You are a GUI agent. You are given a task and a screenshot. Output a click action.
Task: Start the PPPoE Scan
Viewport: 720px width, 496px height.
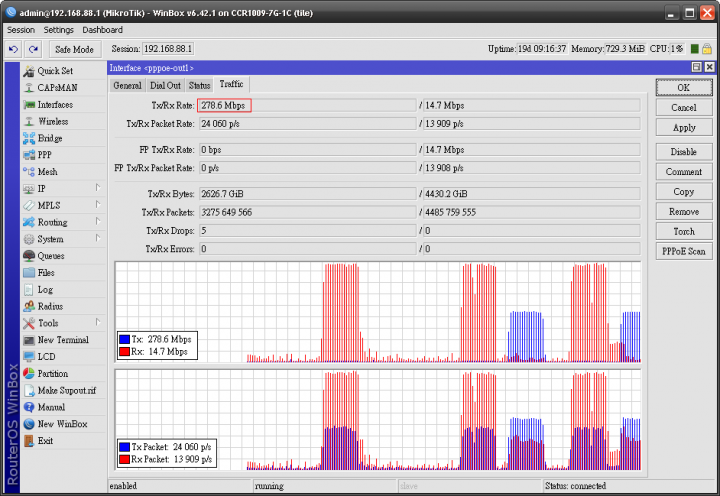[684, 252]
